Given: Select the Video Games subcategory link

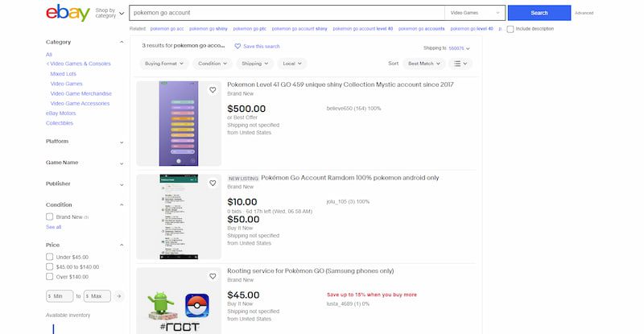Looking at the screenshot, I should click(x=67, y=84).
